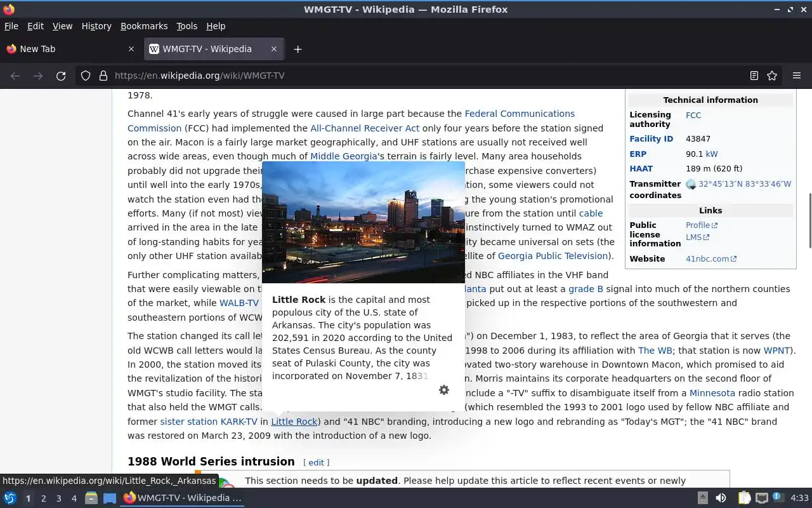This screenshot has height=508, width=812.
Task: Follow the ERP link in infobox
Action: click(x=638, y=154)
